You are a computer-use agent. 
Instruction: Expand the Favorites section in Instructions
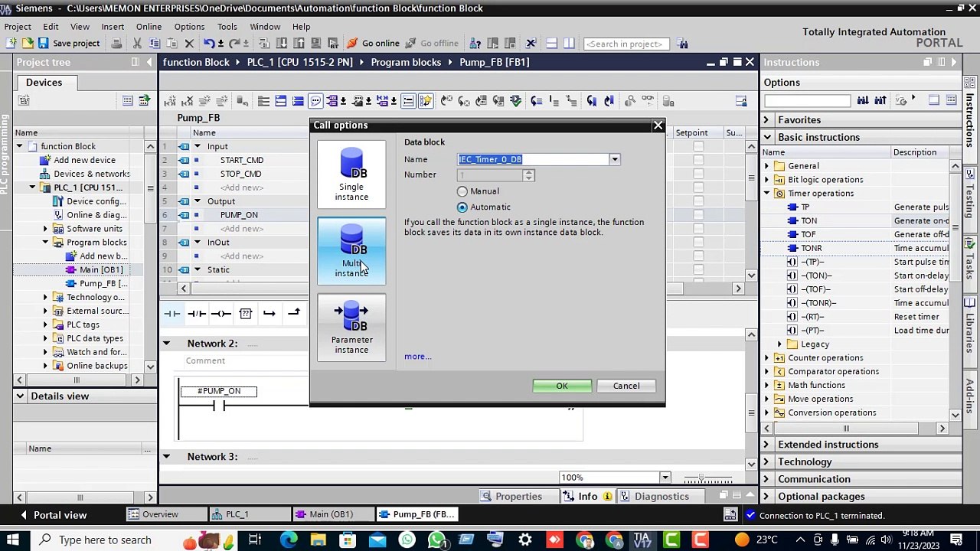pos(766,120)
